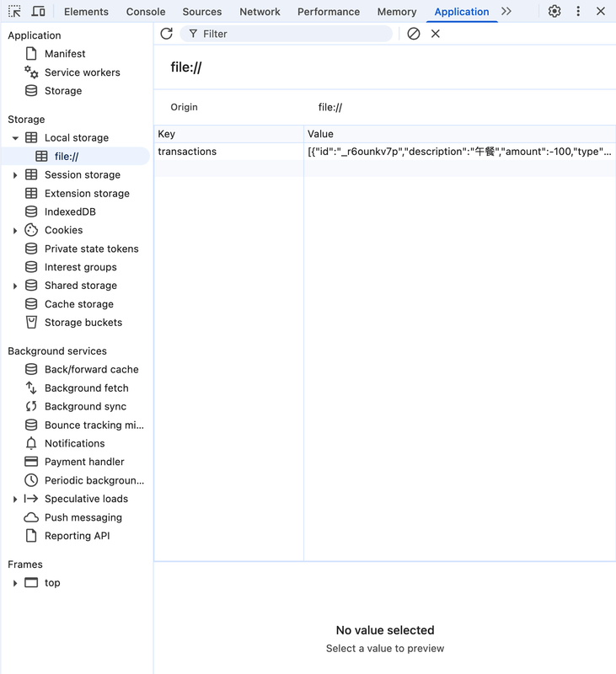The width and height of the screenshot is (616, 674).
Task: Expand the top frame node
Action: 15,583
